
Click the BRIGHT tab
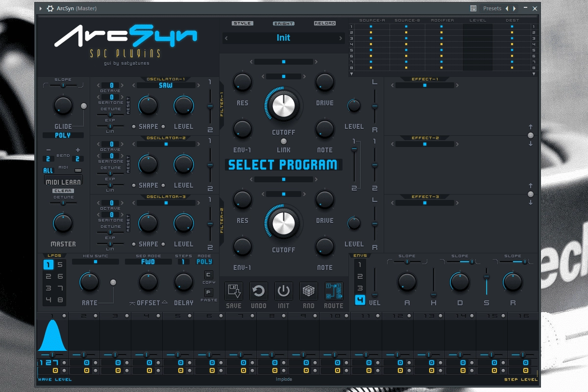coord(284,23)
